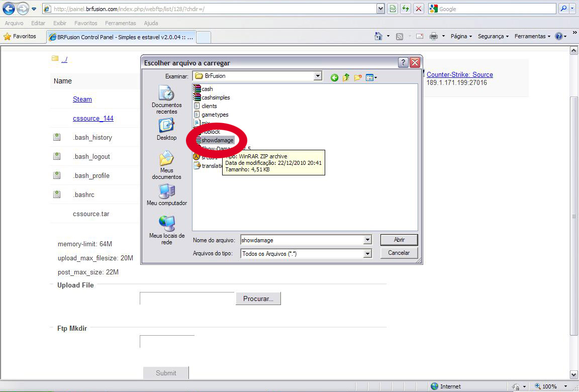
Task: Click the Abrir button
Action: 399,240
